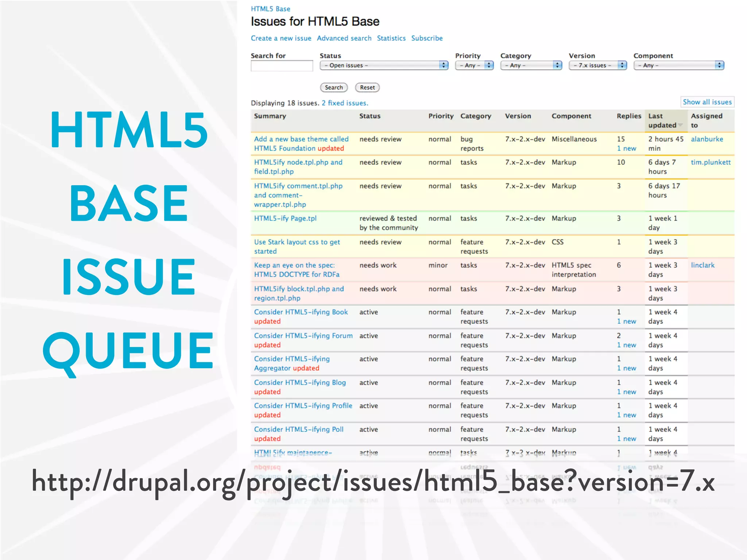Sort by Assigned to column header
747x560 pixels.
tap(707, 121)
